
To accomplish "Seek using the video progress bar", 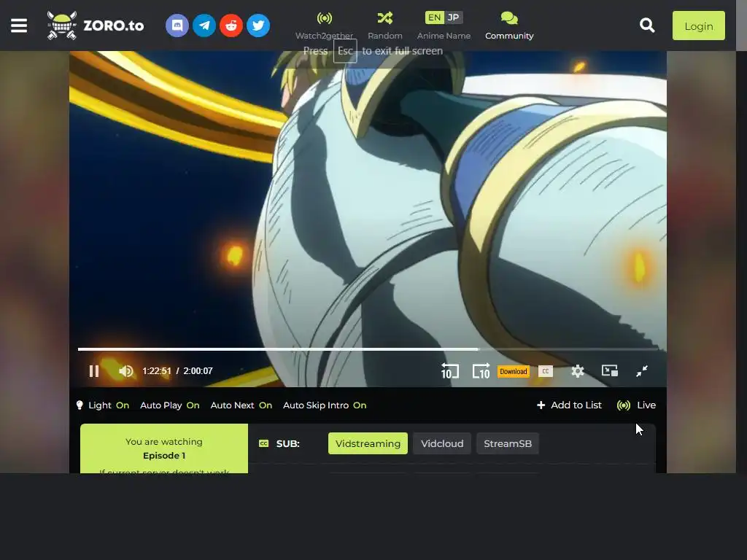I will [x=368, y=349].
